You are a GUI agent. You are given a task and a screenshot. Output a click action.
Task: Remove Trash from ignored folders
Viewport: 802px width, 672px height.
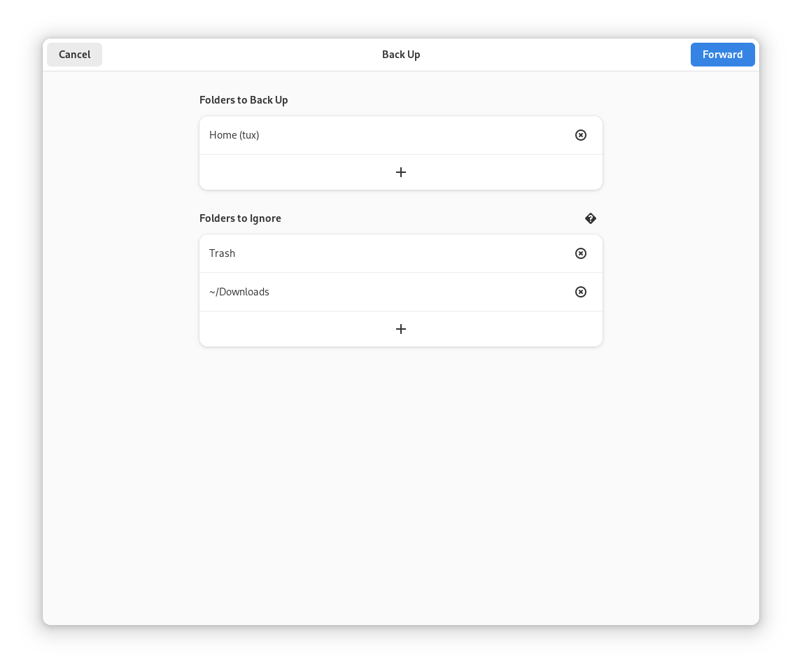[580, 253]
